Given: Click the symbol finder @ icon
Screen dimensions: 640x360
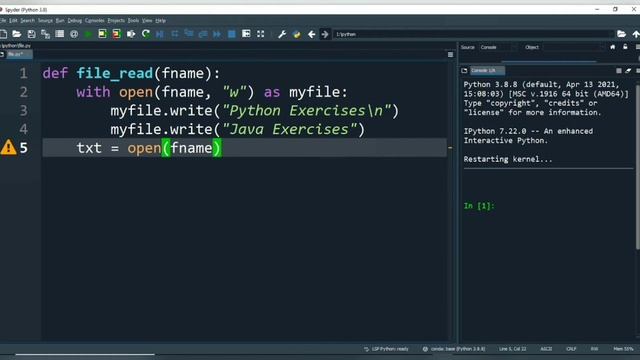Looking at the screenshot, I should [x=74, y=34].
